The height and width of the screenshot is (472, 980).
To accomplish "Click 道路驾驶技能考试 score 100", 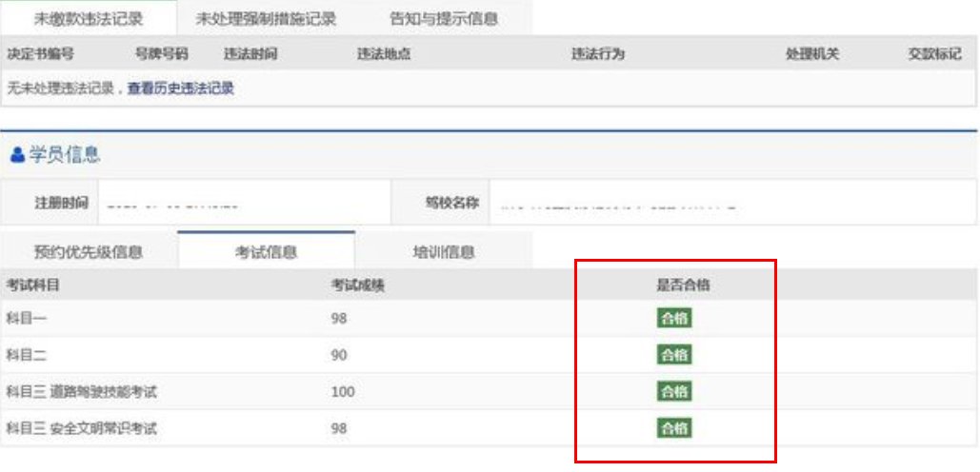I will (x=343, y=392).
